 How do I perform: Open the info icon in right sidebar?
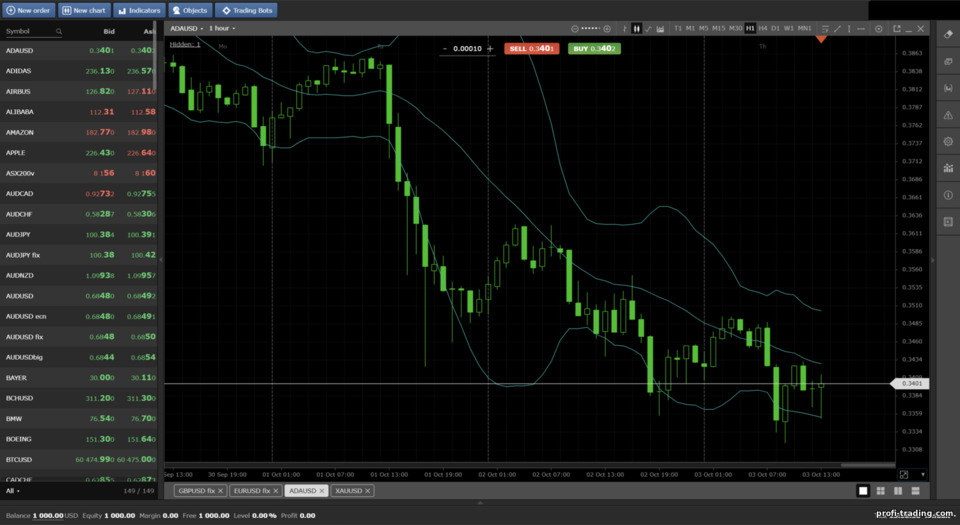click(948, 195)
